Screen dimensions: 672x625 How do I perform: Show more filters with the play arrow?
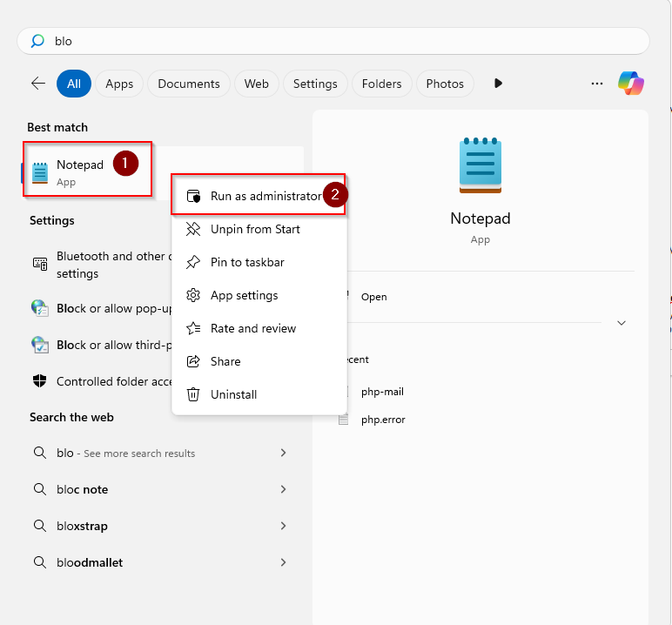(x=498, y=84)
